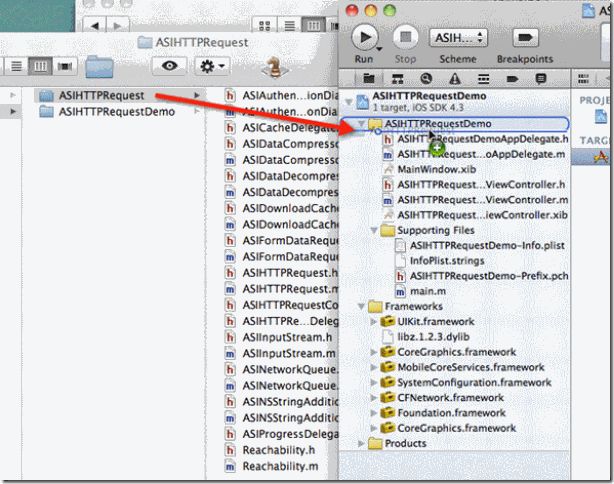Click Finder Quick Look eye button
The image size is (614, 484).
pyautogui.click(x=169, y=66)
